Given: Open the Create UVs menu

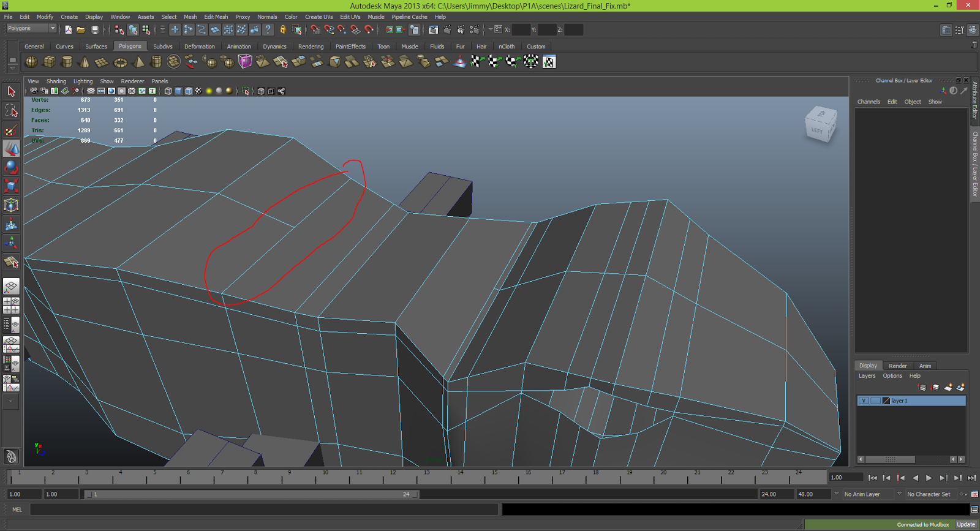Looking at the screenshot, I should click(318, 17).
